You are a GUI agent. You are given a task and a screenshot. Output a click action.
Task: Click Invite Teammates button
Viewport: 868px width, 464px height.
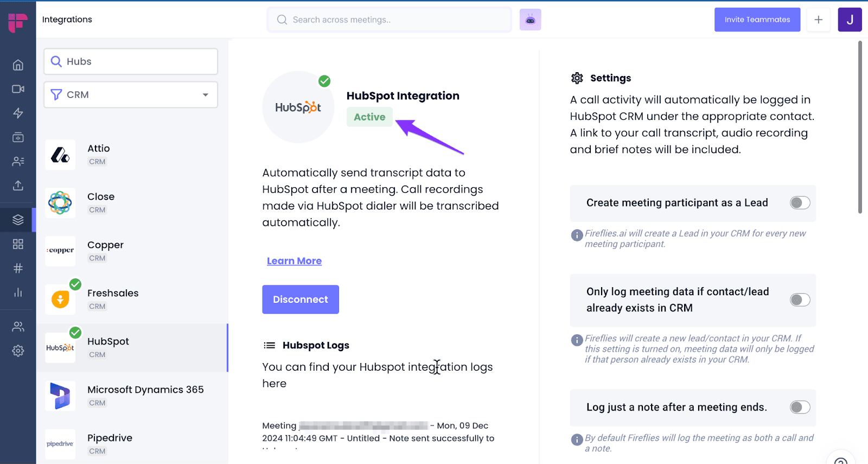pos(757,20)
